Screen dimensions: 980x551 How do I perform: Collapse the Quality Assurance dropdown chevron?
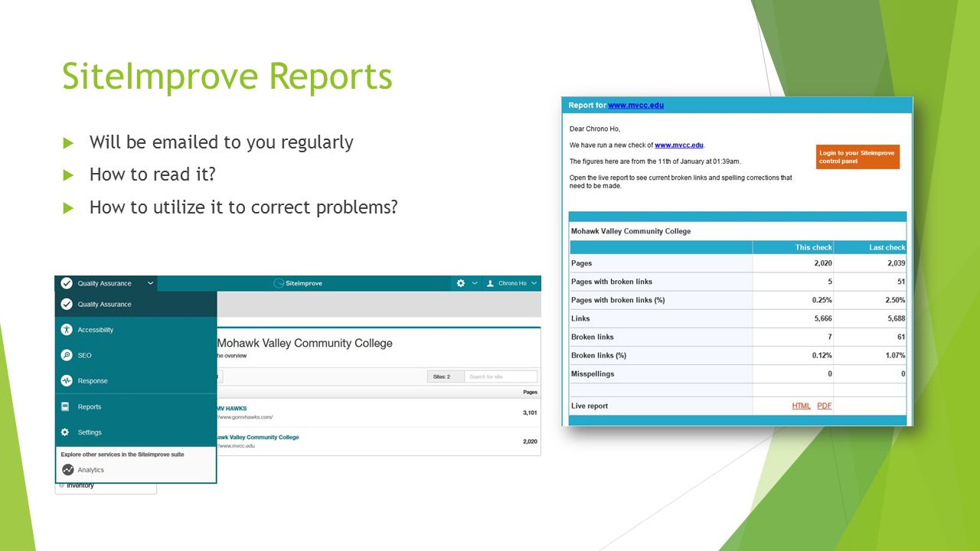click(x=151, y=283)
